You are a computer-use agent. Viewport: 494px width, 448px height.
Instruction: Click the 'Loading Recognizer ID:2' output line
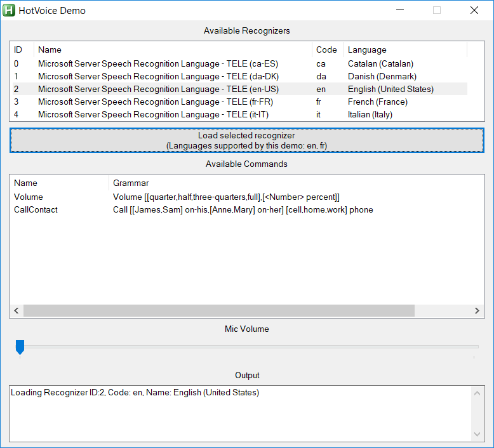point(135,393)
